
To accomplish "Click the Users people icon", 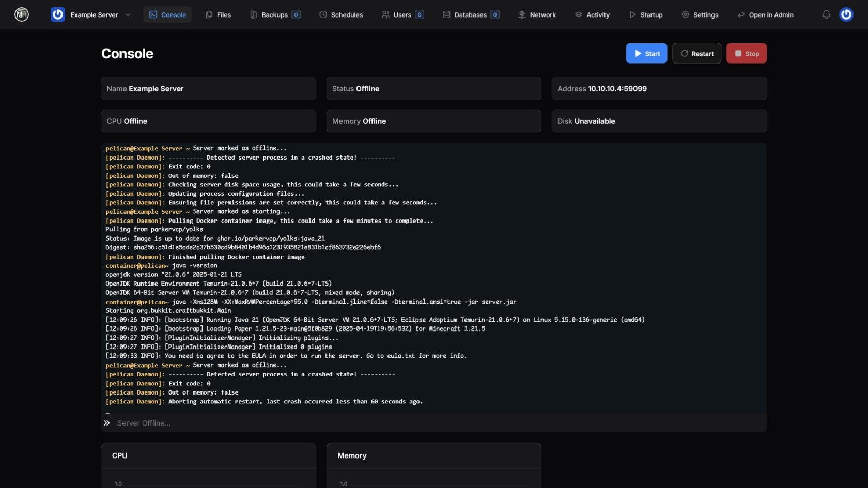I will click(385, 14).
